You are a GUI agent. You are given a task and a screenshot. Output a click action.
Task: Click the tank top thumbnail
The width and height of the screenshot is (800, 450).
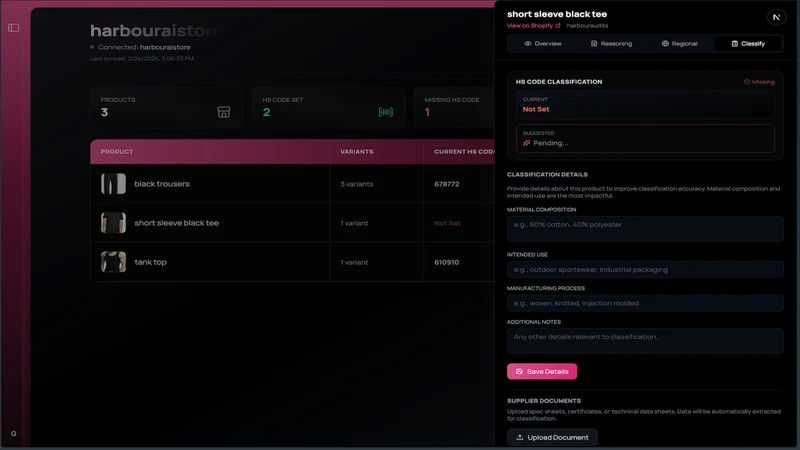point(113,262)
